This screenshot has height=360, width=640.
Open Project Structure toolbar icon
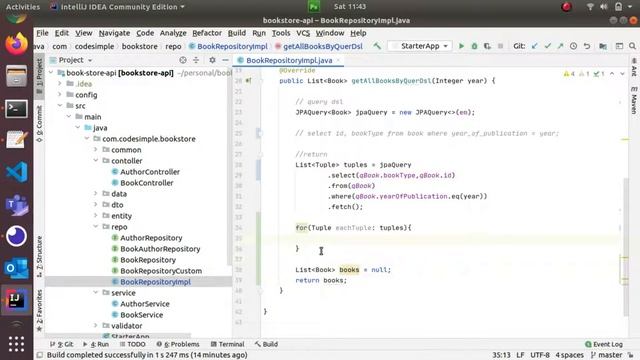pyautogui.click(x=603, y=46)
